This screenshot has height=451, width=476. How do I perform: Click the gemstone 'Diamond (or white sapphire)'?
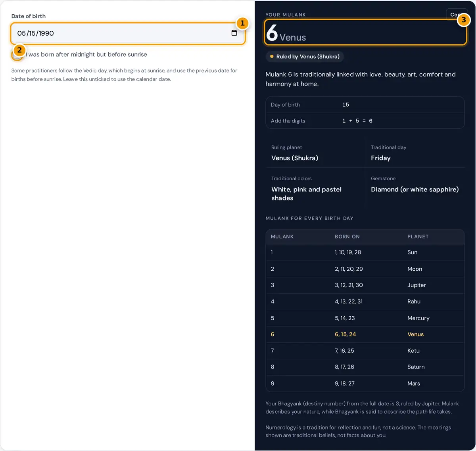[x=415, y=189]
